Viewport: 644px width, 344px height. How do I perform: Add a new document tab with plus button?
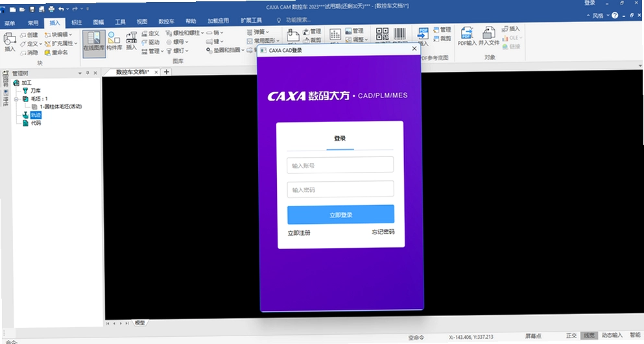pyautogui.click(x=166, y=72)
